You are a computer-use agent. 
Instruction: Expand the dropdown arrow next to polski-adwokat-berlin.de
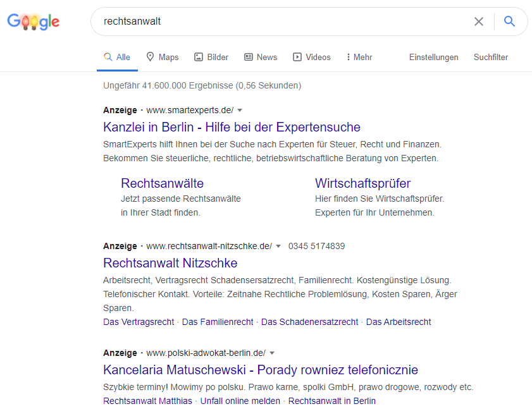[x=272, y=353]
